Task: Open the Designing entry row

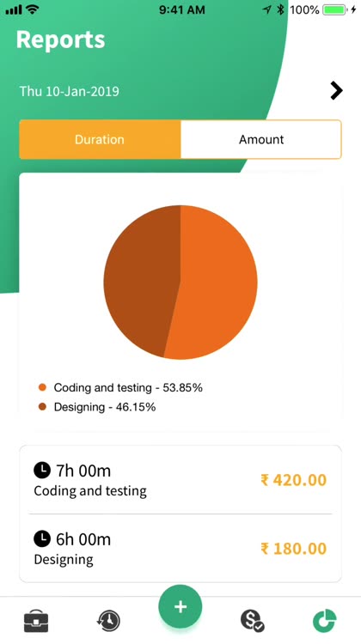Action: coord(180,548)
